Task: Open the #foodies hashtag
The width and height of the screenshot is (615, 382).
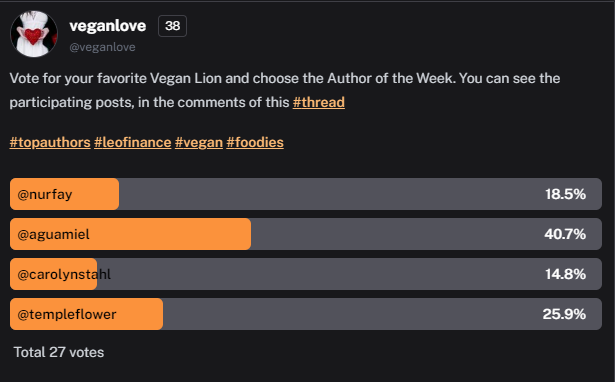Action: [255, 142]
